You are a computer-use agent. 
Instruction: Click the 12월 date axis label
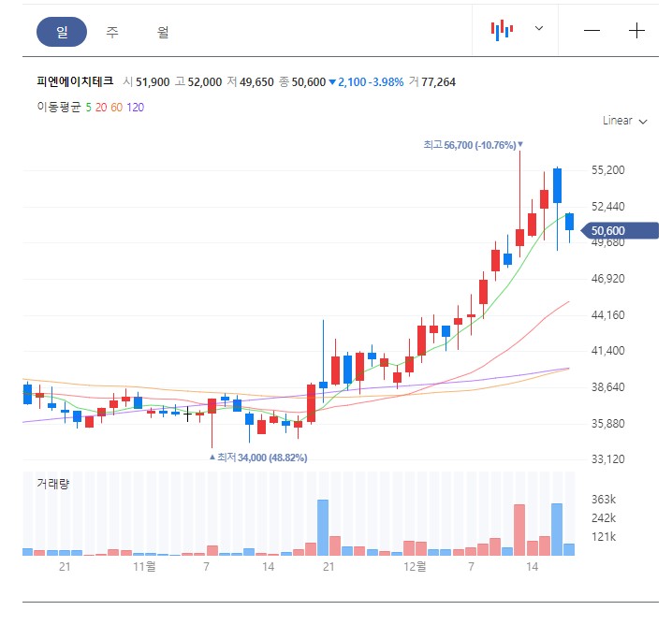(415, 567)
